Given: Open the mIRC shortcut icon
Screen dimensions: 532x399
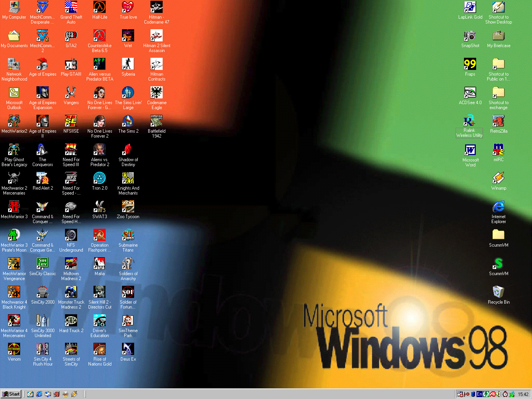Looking at the screenshot, I should (x=499, y=153).
